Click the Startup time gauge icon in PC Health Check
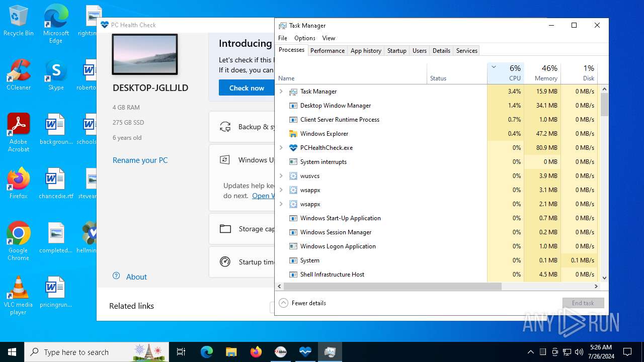The image size is (644, 362). [225, 262]
